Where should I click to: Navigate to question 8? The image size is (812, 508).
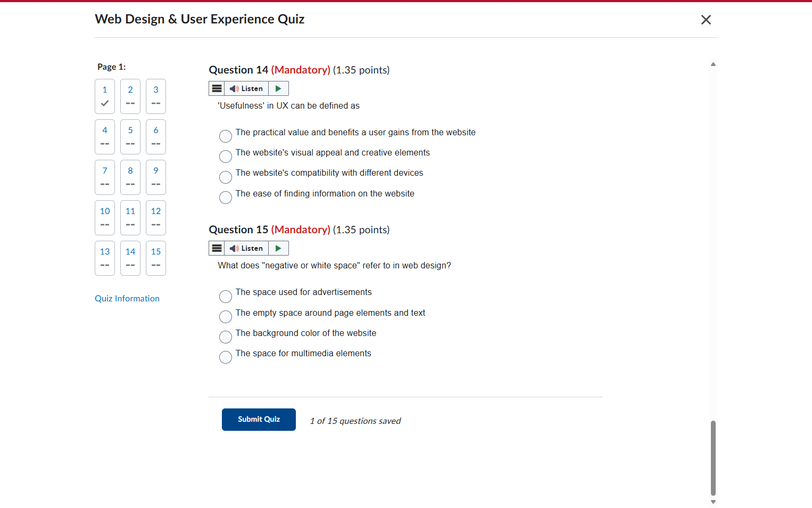(x=130, y=177)
